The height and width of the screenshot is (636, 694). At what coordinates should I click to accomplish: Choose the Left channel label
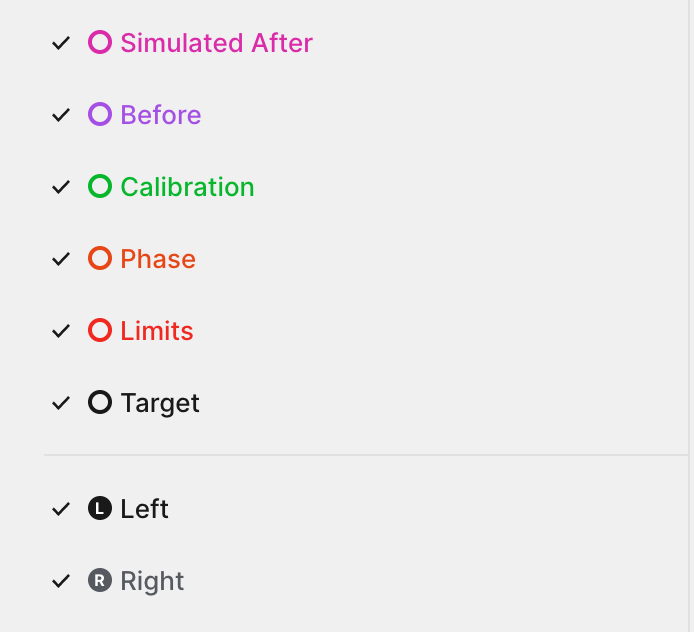[144, 509]
